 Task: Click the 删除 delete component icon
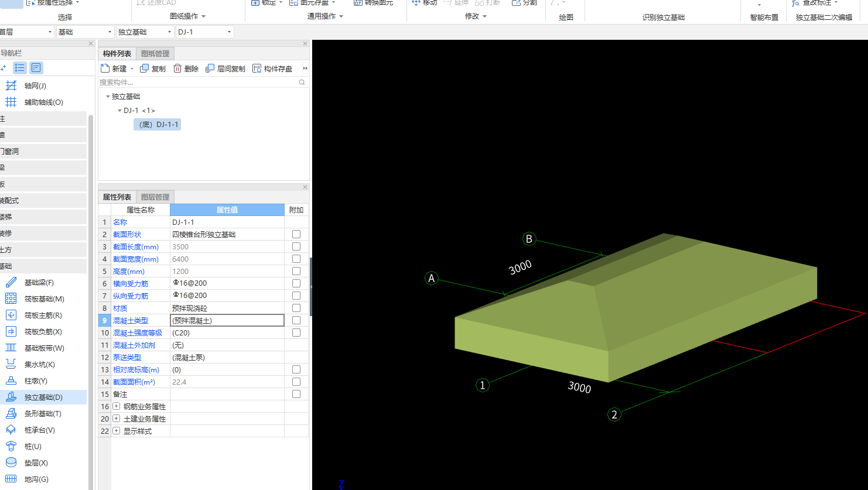177,68
